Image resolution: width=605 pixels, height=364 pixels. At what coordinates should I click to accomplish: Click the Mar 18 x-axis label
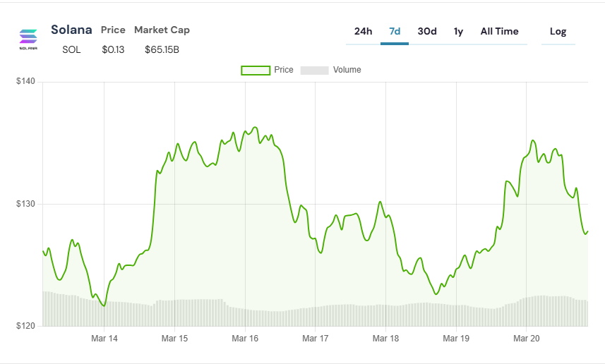coord(385,339)
